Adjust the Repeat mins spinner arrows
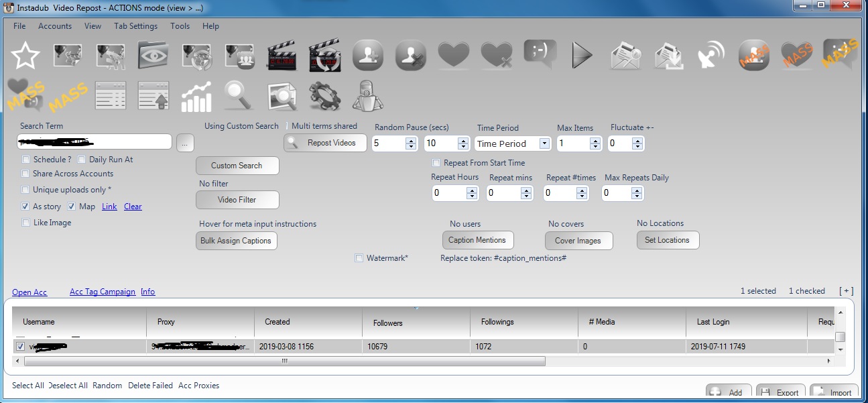Viewport: 868px width, 403px height. [x=527, y=193]
